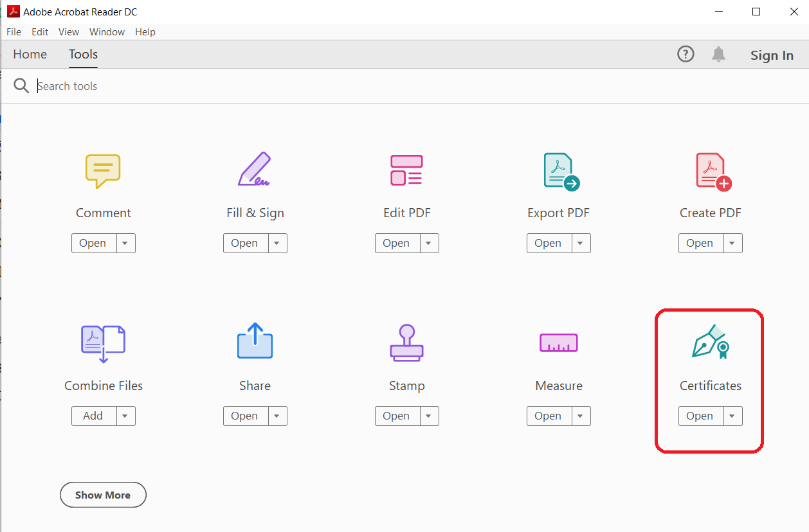Click Open under Stamp
Image resolution: width=809 pixels, height=532 pixels.
397,416
